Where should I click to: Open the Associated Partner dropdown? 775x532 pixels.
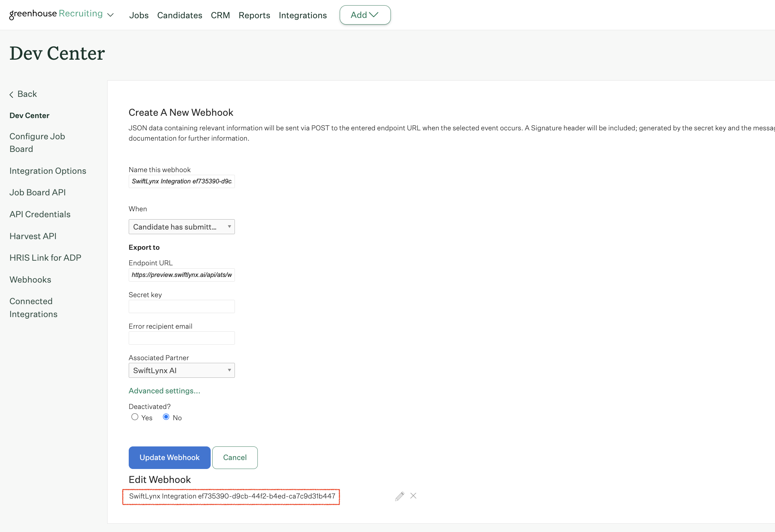pyautogui.click(x=181, y=370)
